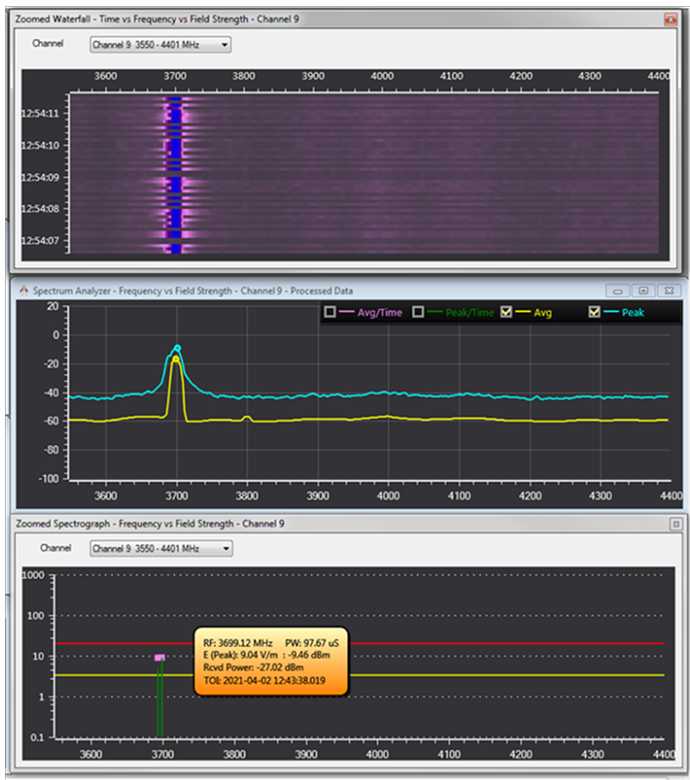The height and width of the screenshot is (780, 690).
Task: Click the 4000 frequency label in Spectrum Analyzer
Action: (x=388, y=496)
